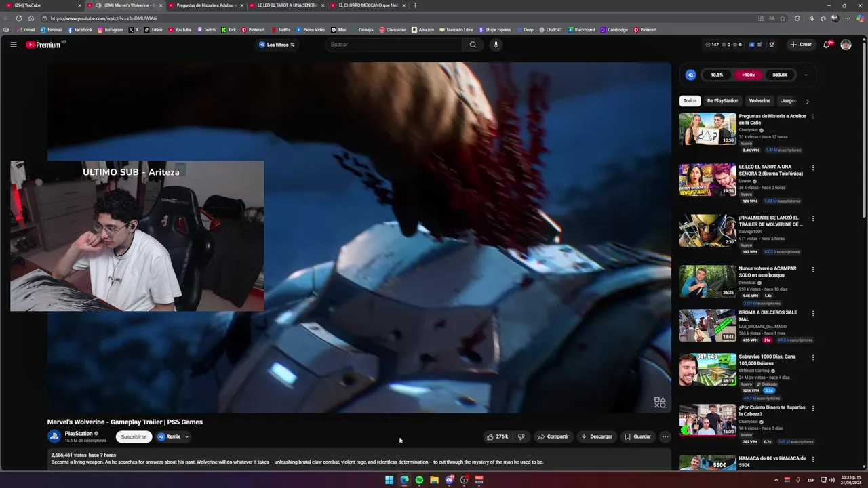Start voice search with microphone icon
Image resolution: width=868 pixels, height=488 pixels.
(x=496, y=45)
